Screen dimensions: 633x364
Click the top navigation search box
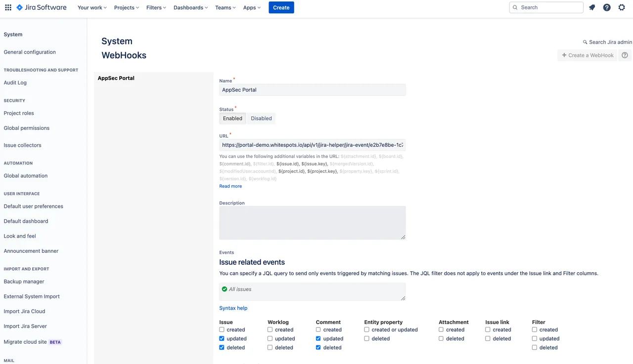point(546,7)
